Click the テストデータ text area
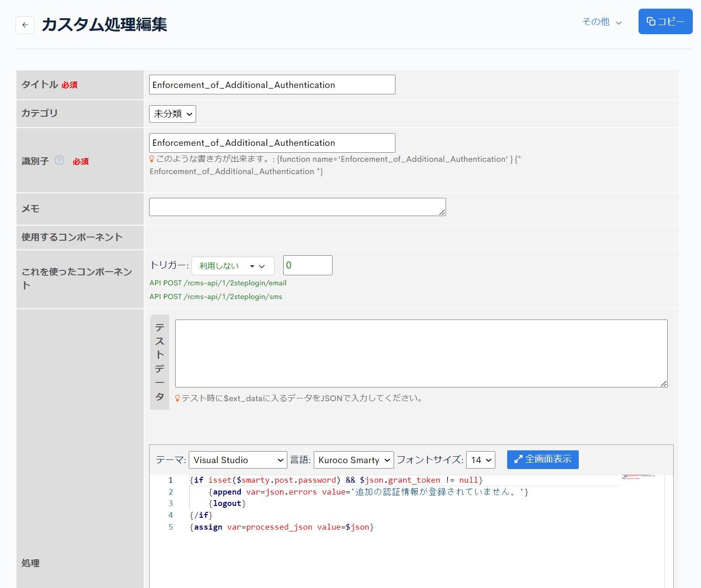This screenshot has width=701, height=588. pyautogui.click(x=421, y=354)
